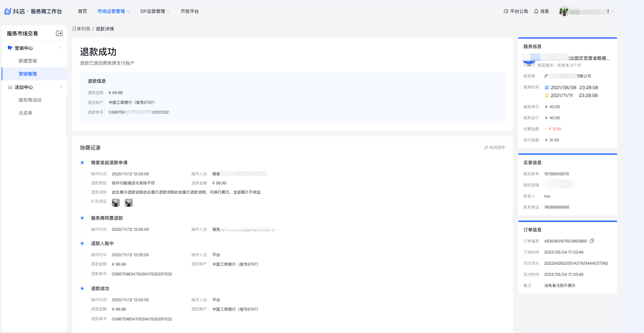Toggle 时间倒序 sort order
The width and height of the screenshot is (644, 333).
click(x=494, y=148)
